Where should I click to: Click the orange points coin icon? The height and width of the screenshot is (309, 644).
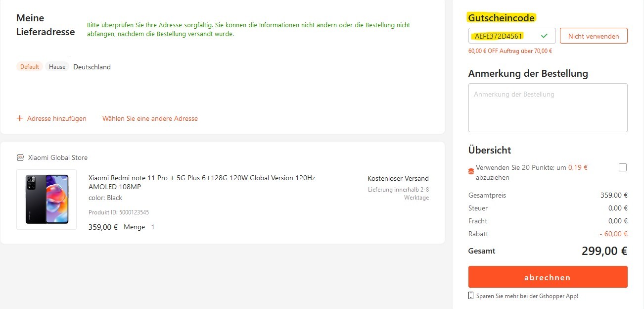[x=471, y=172]
